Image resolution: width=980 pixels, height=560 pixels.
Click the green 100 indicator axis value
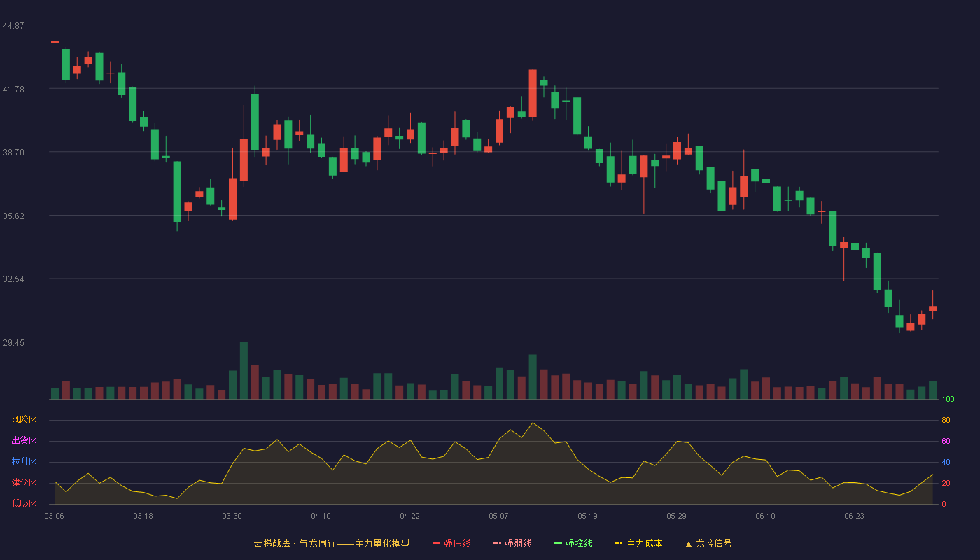coord(948,399)
